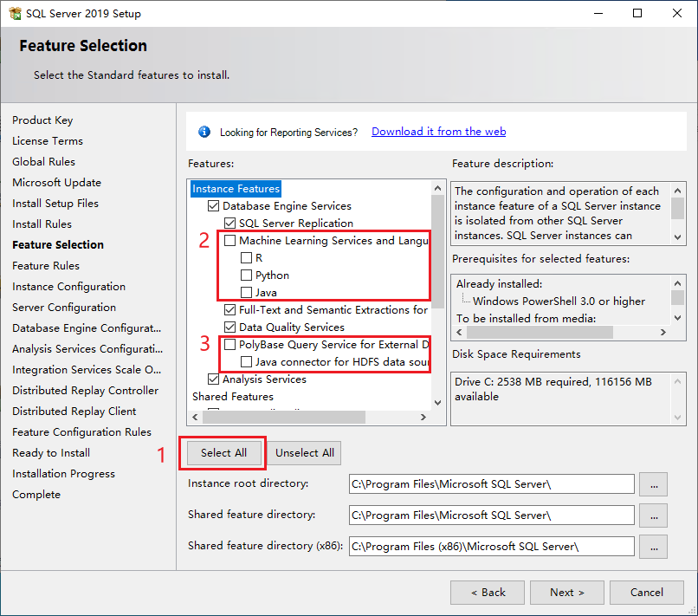The height and width of the screenshot is (616, 698).
Task: Uncheck Full-Text and Semantic Extractions checkbox
Action: tap(229, 309)
